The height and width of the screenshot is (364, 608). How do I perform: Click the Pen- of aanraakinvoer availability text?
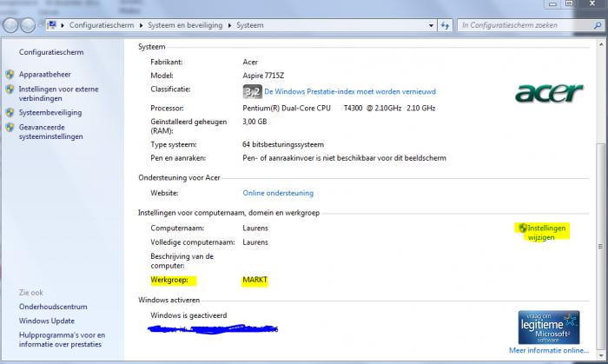[x=344, y=158]
